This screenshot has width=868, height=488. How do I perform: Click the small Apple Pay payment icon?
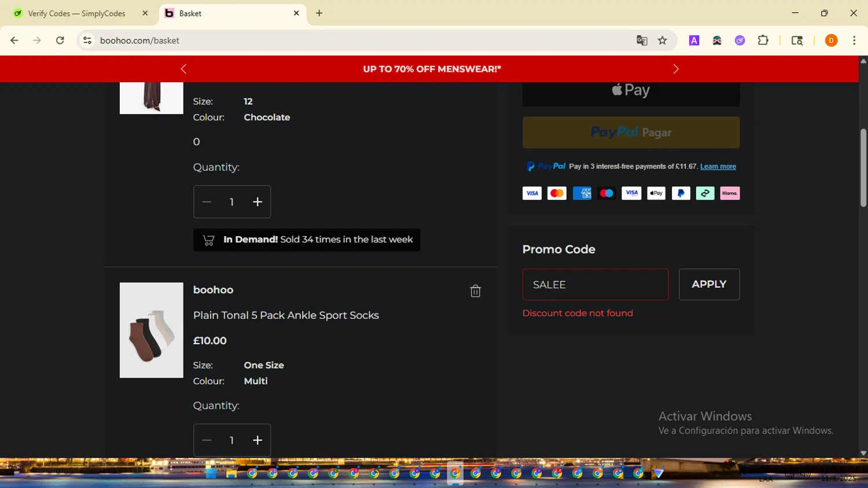click(656, 193)
